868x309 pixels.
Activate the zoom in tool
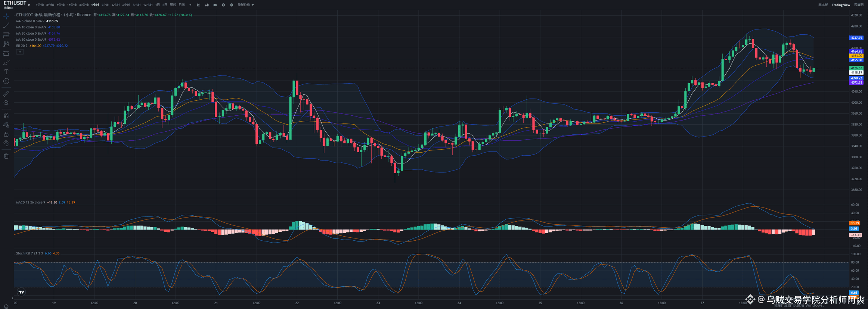pos(6,103)
